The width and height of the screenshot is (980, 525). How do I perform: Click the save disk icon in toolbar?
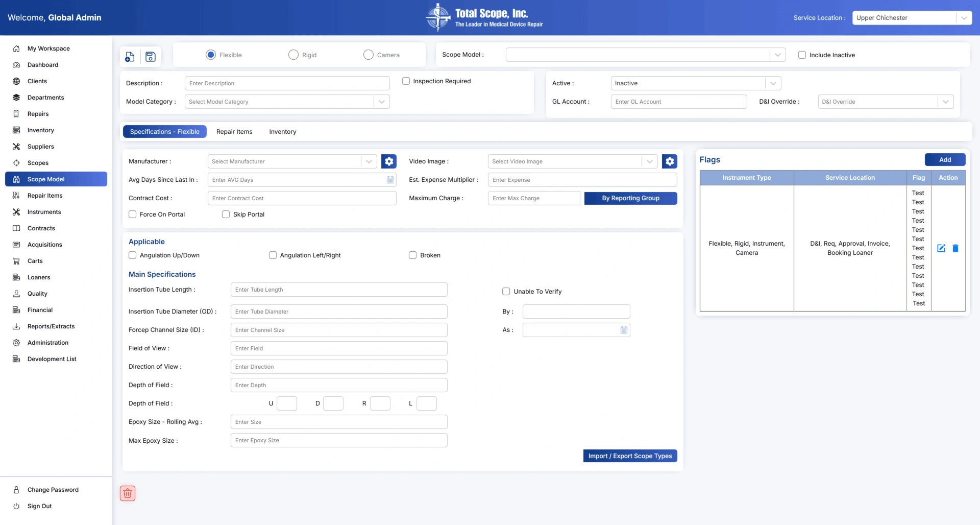pos(151,57)
